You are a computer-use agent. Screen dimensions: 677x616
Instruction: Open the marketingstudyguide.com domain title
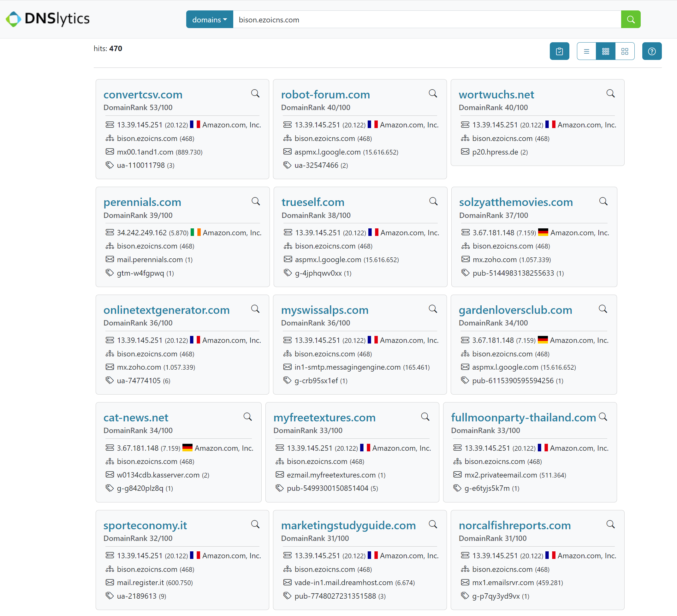[x=348, y=525]
